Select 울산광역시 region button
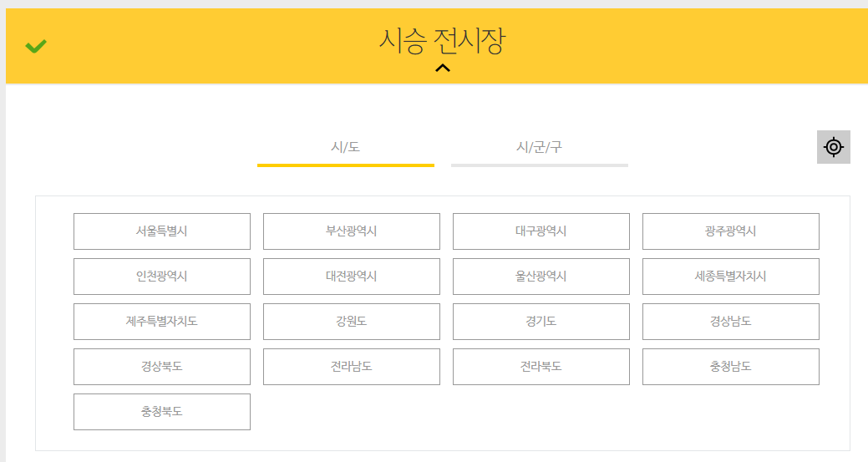868x462 pixels. coord(541,276)
